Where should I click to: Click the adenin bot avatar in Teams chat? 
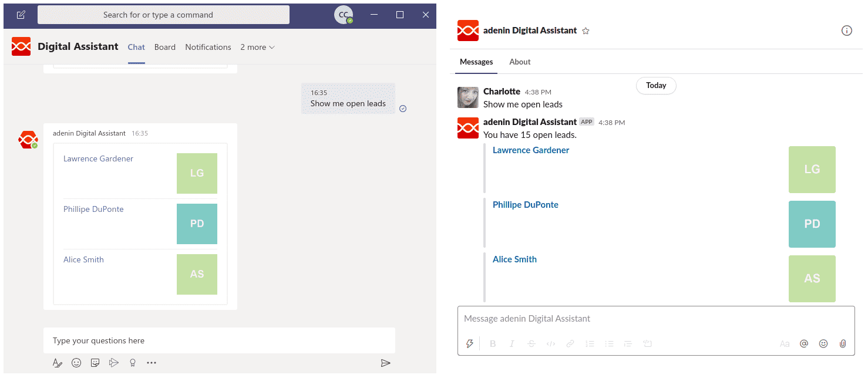(x=28, y=140)
